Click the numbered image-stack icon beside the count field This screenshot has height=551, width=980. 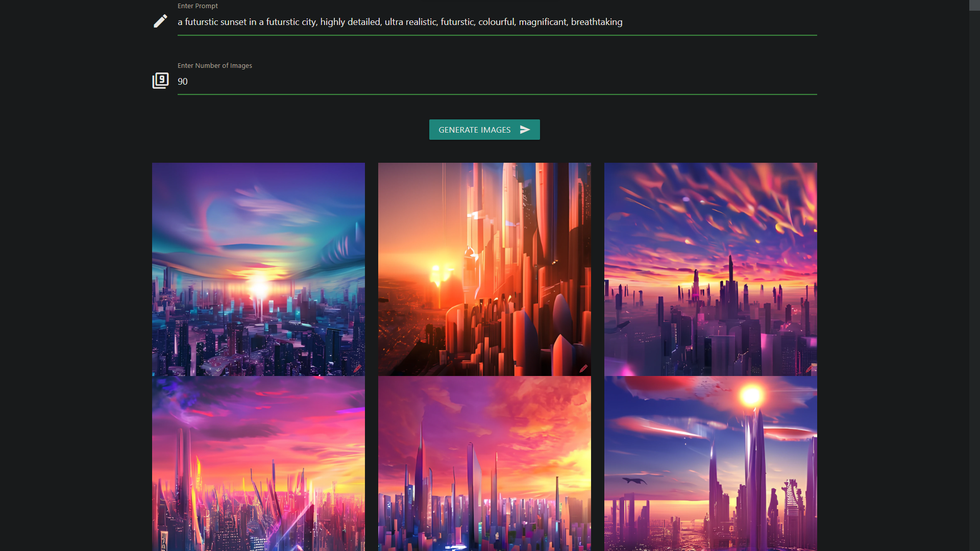160,81
